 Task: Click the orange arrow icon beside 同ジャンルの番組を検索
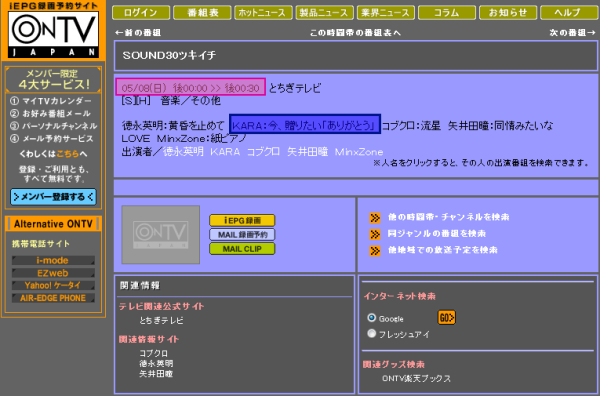pyautogui.click(x=375, y=234)
